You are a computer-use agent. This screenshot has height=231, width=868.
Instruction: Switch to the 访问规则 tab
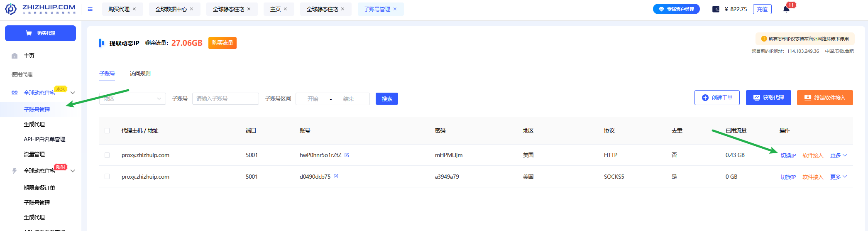click(x=140, y=74)
